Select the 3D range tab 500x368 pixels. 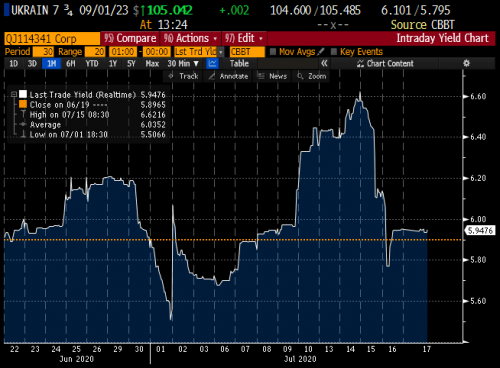pos(32,63)
